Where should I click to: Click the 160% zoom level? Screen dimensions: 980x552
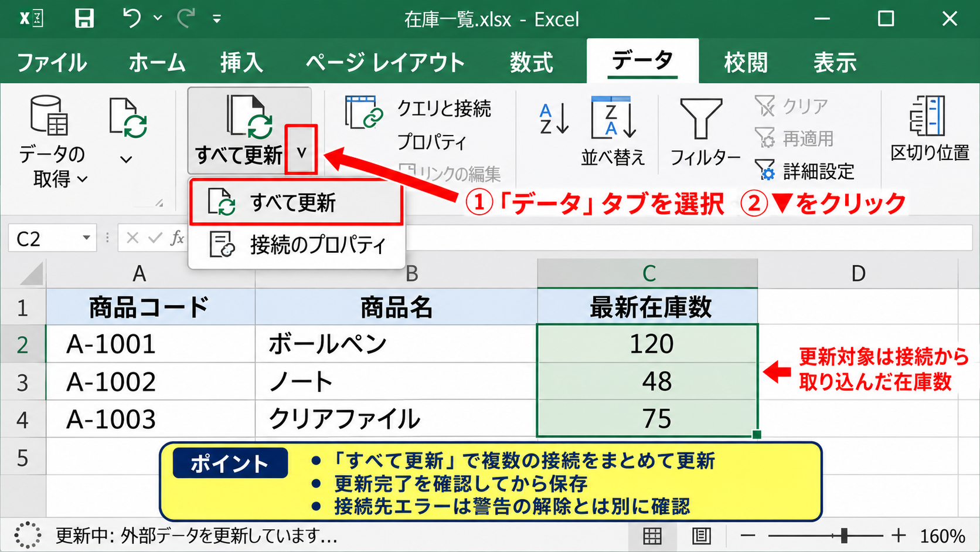pyautogui.click(x=942, y=536)
